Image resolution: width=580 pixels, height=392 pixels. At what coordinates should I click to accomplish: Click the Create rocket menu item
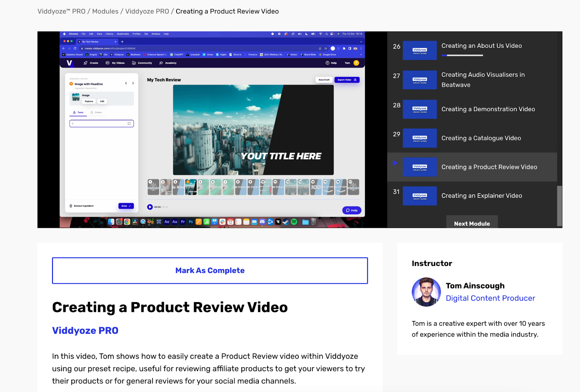(x=91, y=63)
